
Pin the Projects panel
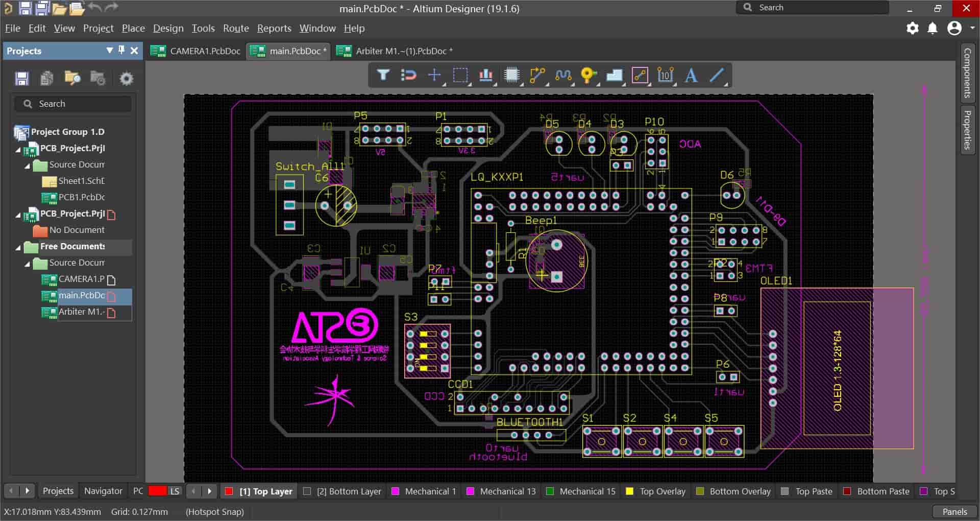[x=121, y=50]
